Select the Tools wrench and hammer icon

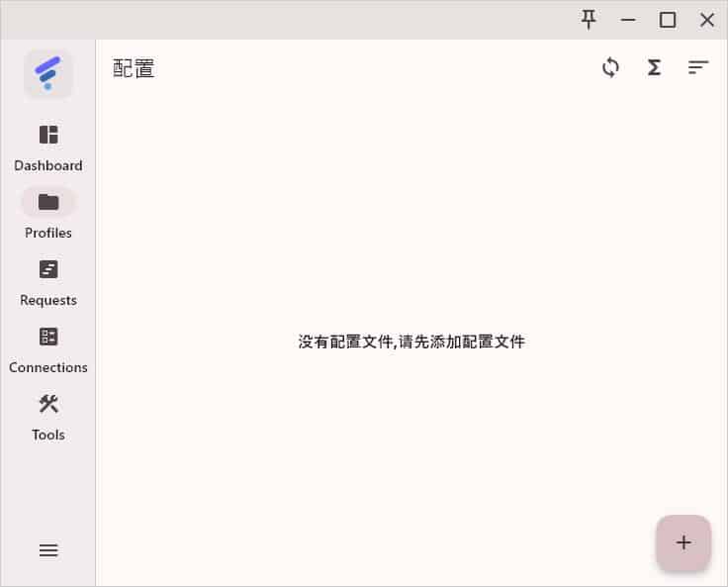click(48, 404)
